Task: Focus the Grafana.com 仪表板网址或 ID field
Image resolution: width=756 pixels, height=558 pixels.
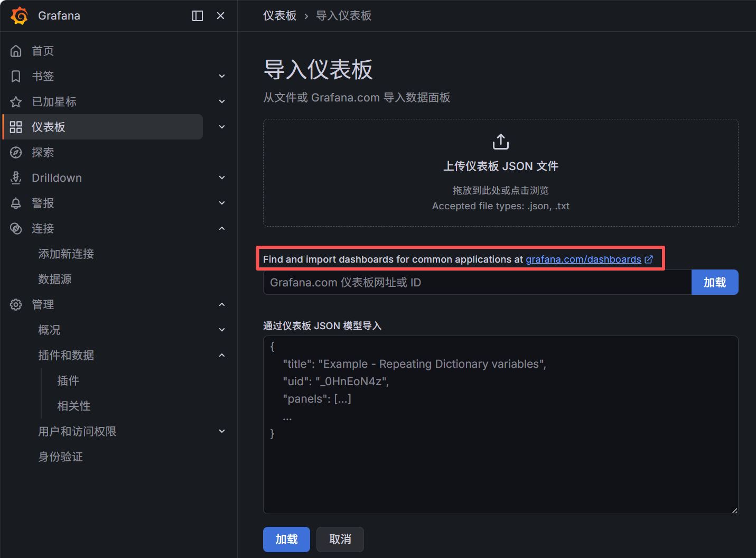Action: 478,282
